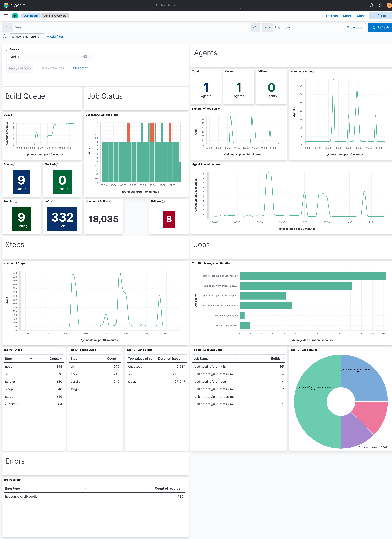The height and width of the screenshot is (539, 392).
Task: Open the newsfeed celebration icon
Action: pos(380,5)
